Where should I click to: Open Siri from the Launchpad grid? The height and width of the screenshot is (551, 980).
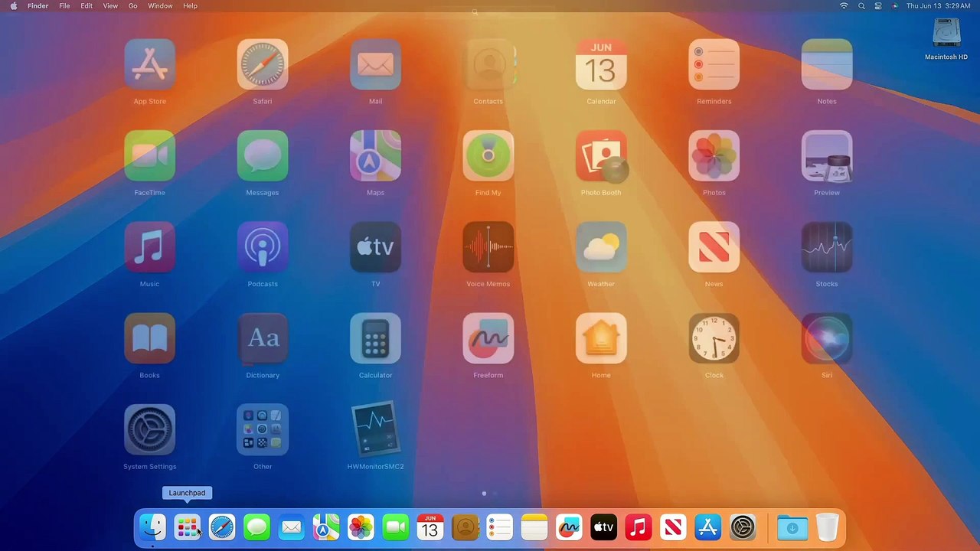tap(827, 338)
